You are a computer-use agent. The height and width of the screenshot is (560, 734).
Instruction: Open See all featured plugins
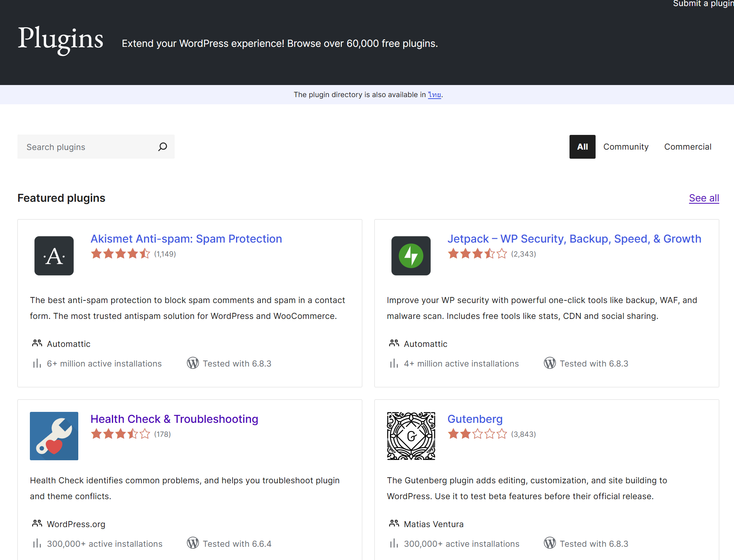704,198
